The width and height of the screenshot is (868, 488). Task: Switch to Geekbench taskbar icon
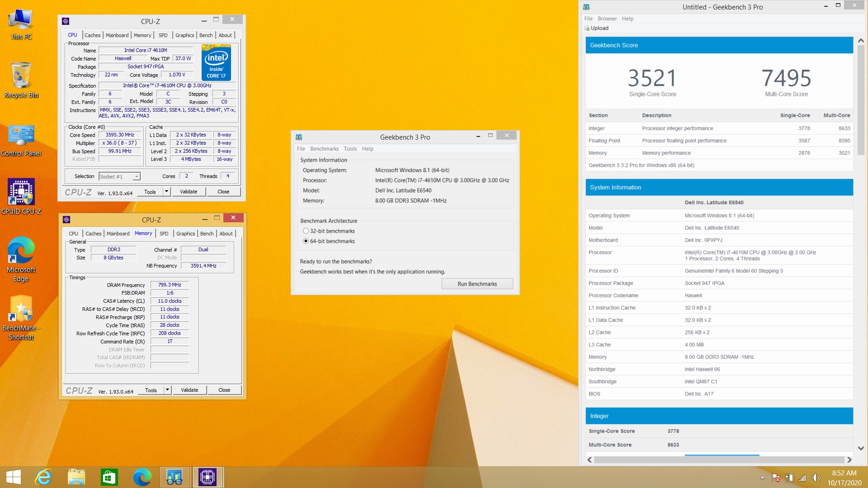[175, 477]
